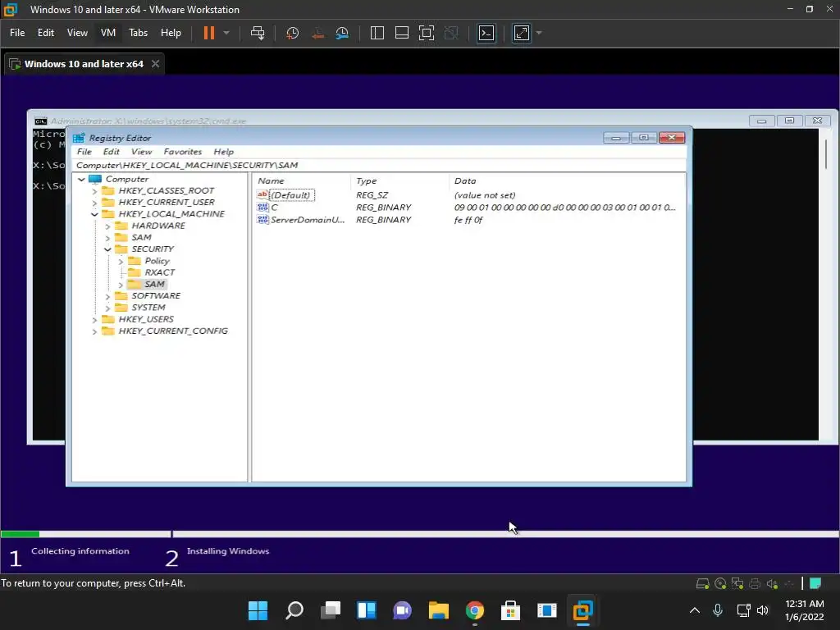Open the volume control in system tray
840x630 pixels.
[762, 610]
